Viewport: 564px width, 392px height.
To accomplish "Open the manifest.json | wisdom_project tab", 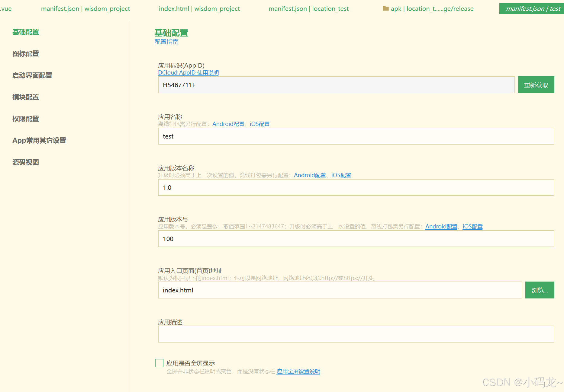I will tap(85, 9).
